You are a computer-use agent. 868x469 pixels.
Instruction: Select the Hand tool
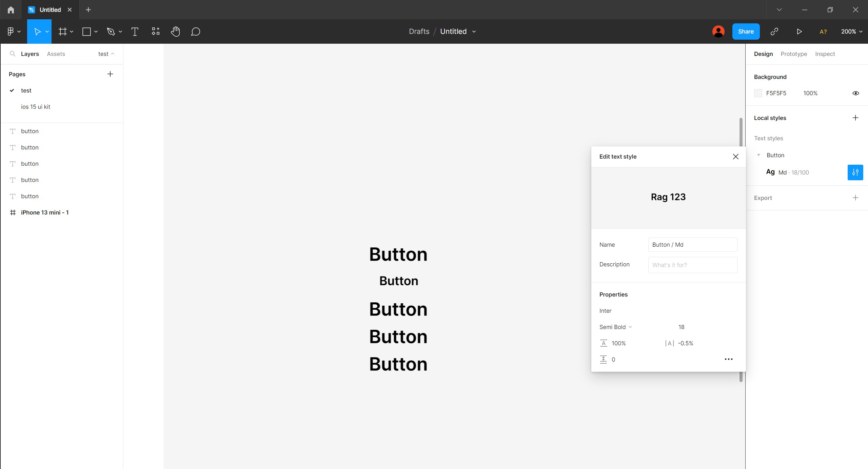pos(175,32)
